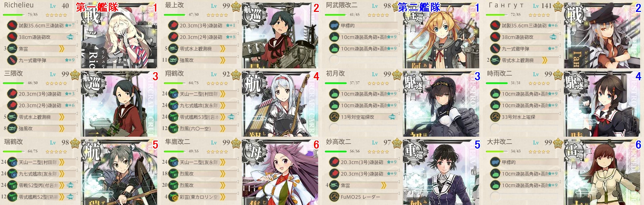This screenshot has width=644, height=205.
Task: Select seaplane icon next to Richelieu's 紫雲
Action: click(12, 49)
